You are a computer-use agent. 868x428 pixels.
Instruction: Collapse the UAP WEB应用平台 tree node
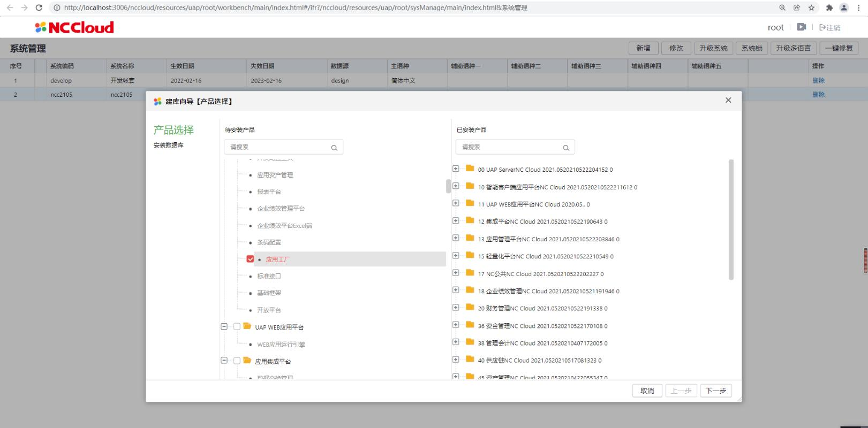click(224, 326)
